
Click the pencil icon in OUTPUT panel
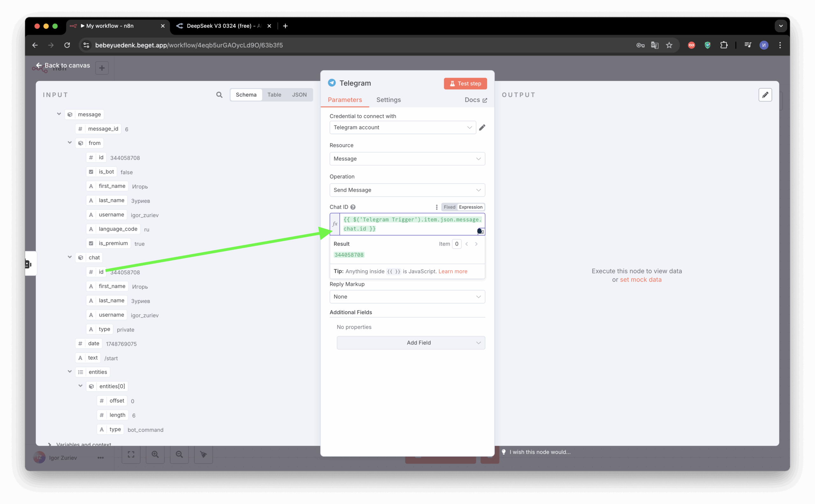pos(765,95)
